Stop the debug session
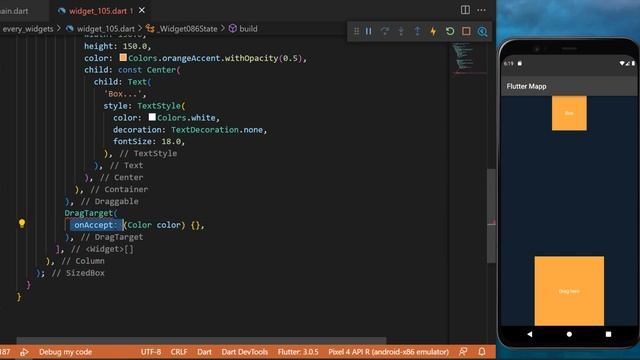The image size is (640, 360). [466, 31]
